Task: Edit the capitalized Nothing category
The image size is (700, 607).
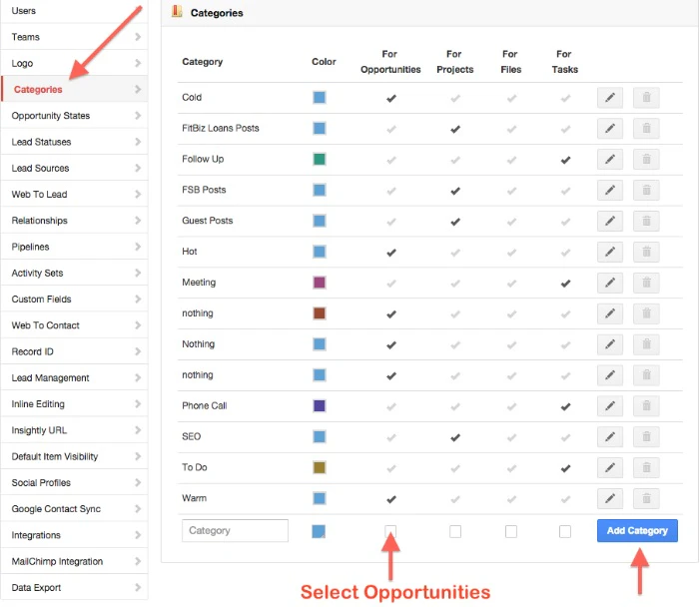Action: point(610,344)
